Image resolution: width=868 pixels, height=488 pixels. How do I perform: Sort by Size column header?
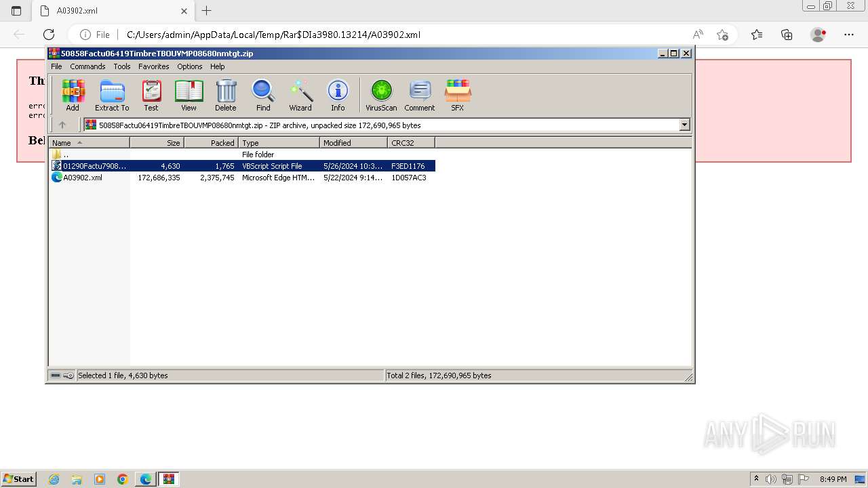[x=157, y=142]
